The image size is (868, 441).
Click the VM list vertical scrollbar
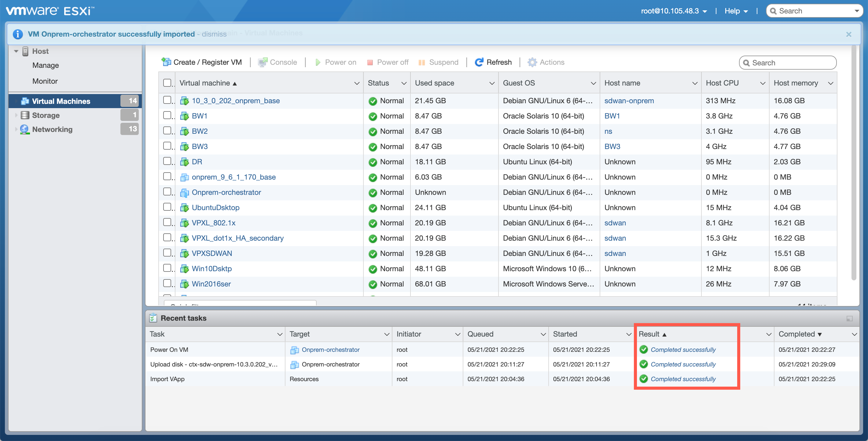coord(854,162)
